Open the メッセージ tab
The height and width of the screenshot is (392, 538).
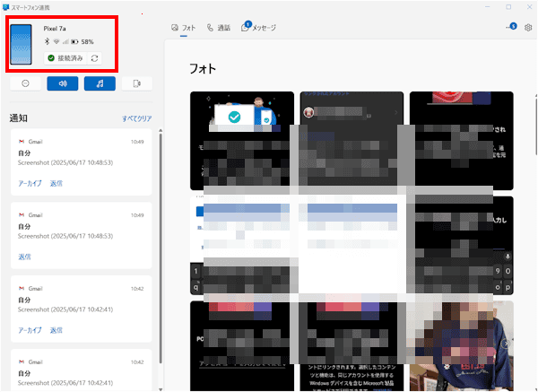(259, 28)
